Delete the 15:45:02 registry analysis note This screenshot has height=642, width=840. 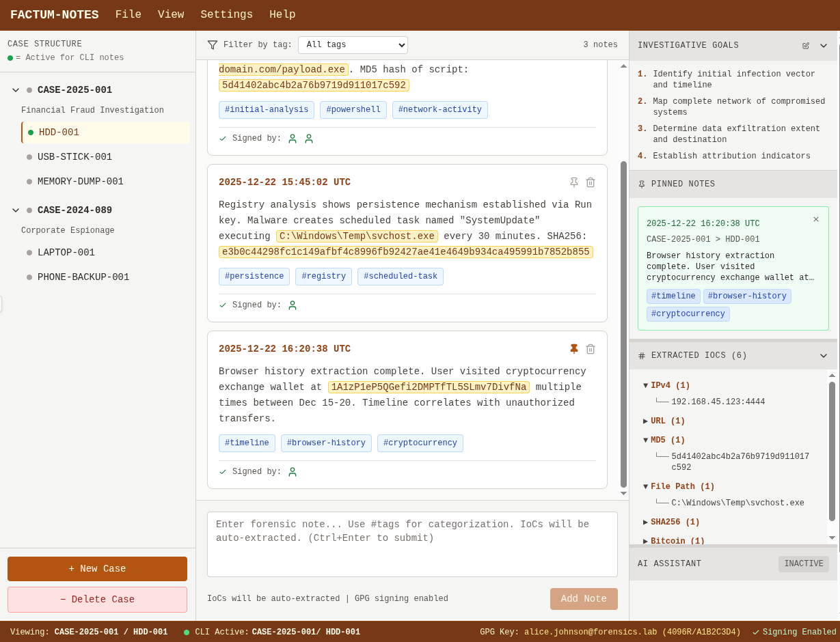click(591, 182)
